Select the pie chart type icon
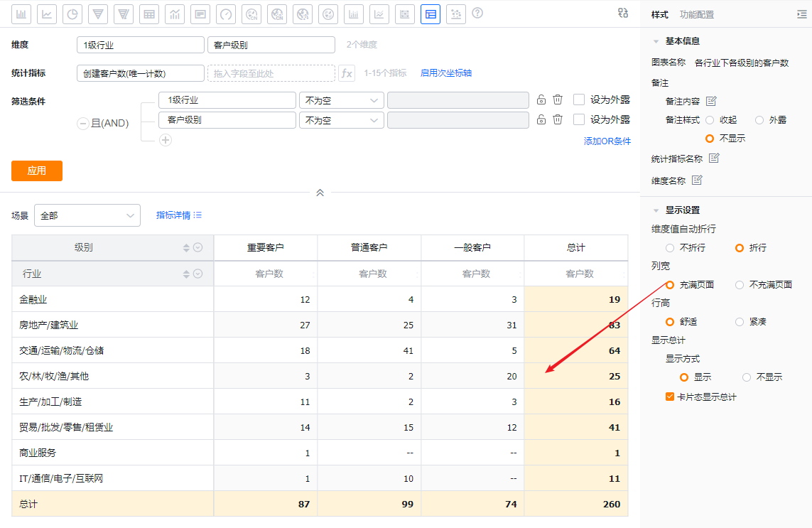This screenshot has width=812, height=528. pyautogui.click(x=72, y=14)
